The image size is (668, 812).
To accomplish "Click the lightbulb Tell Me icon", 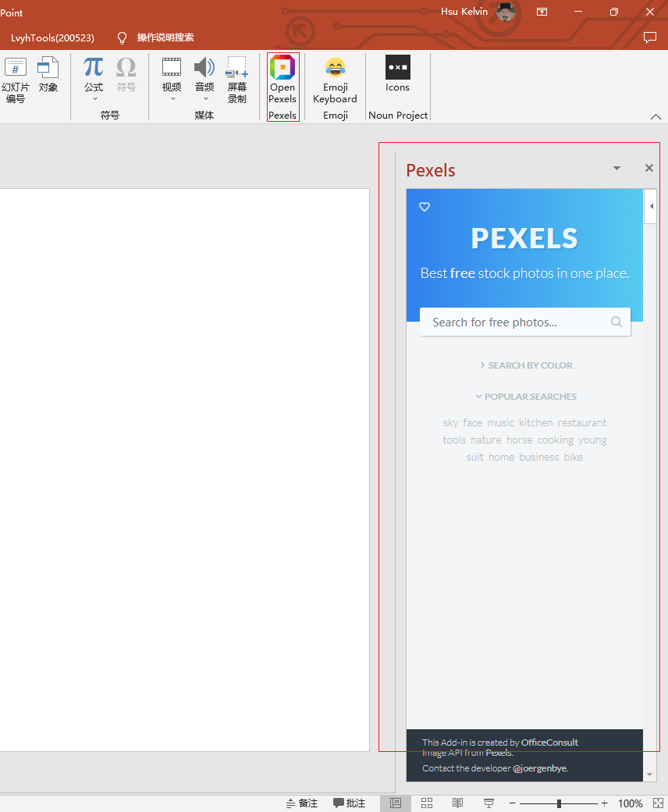I will (122, 37).
